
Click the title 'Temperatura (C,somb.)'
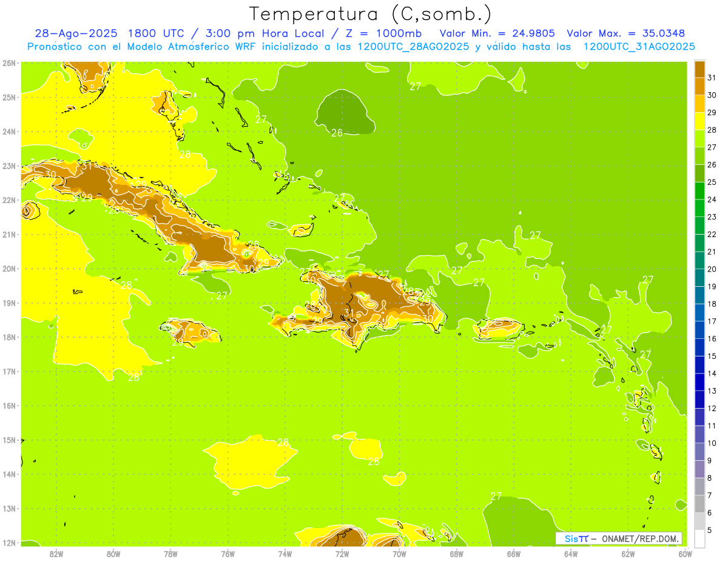370,15
